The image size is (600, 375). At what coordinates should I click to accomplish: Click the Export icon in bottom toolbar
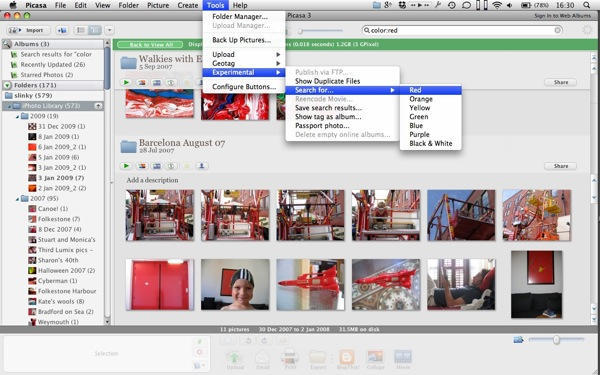click(x=318, y=360)
